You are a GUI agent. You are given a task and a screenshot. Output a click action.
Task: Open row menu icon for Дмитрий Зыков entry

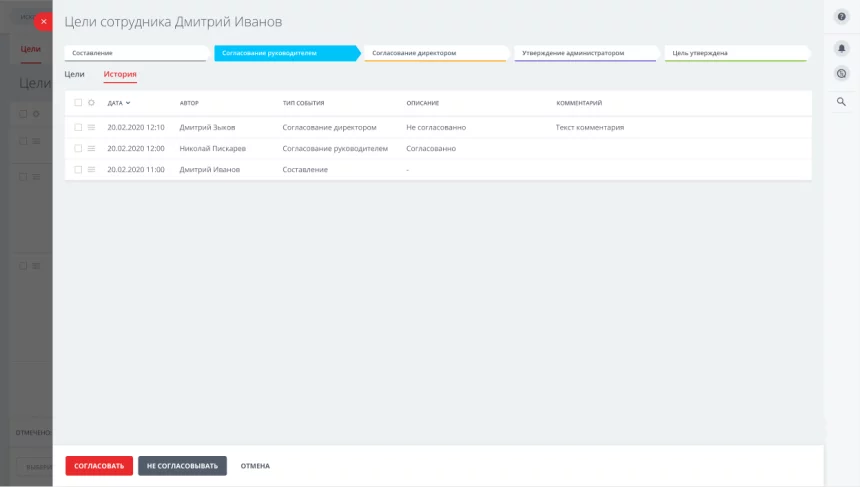point(91,127)
